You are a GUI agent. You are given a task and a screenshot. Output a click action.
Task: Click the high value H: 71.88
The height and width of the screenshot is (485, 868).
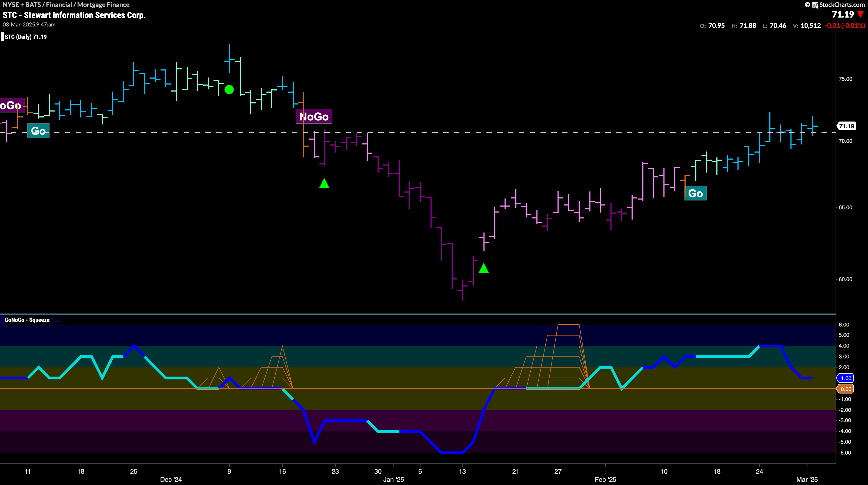(744, 26)
